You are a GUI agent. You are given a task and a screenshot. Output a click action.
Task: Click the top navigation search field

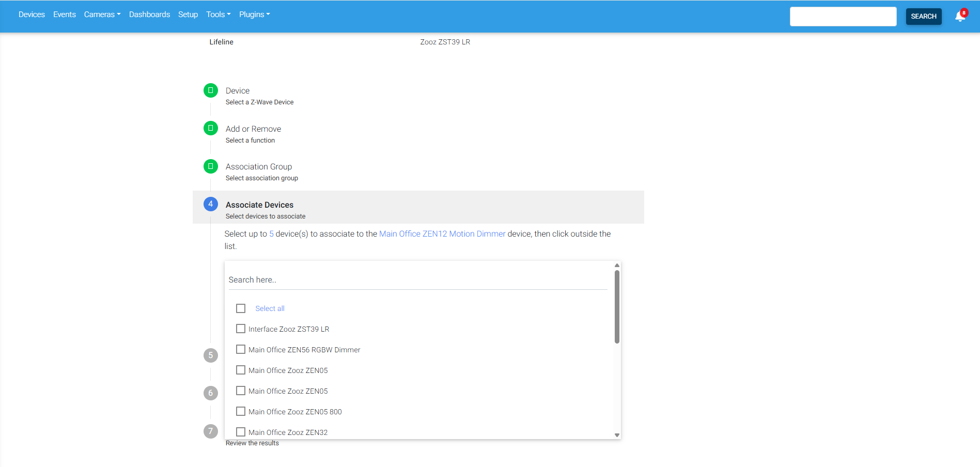843,17
